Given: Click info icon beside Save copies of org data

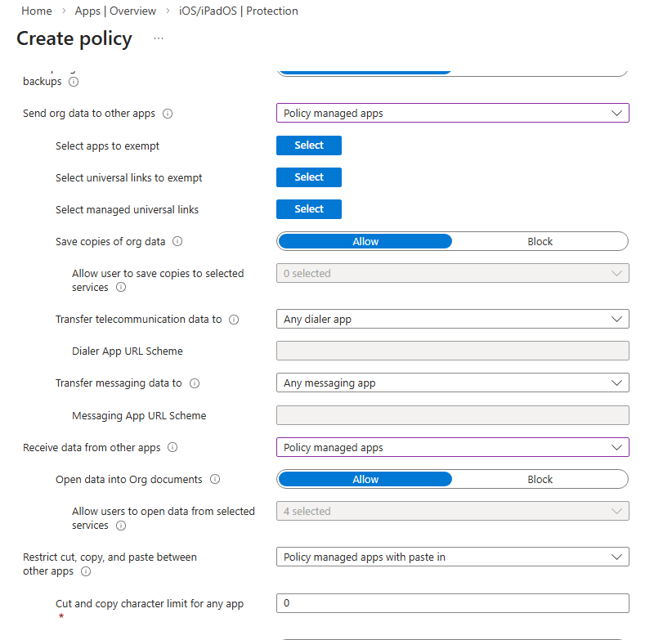Looking at the screenshot, I should (177, 242).
